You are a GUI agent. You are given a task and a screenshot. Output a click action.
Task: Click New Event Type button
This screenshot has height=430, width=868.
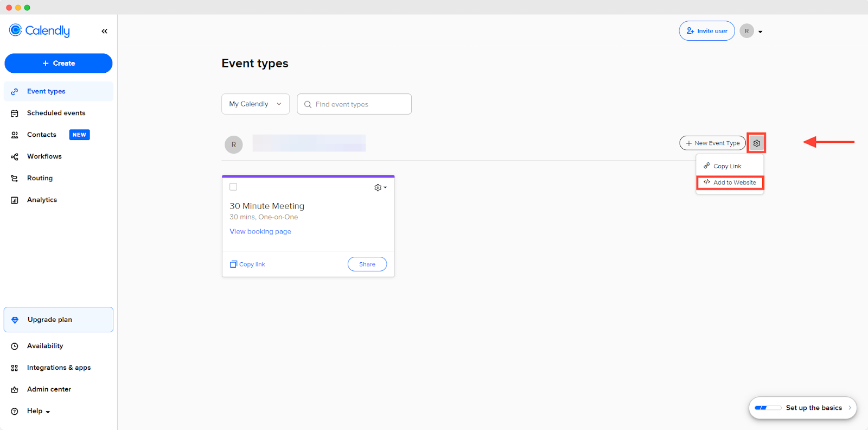tap(713, 143)
